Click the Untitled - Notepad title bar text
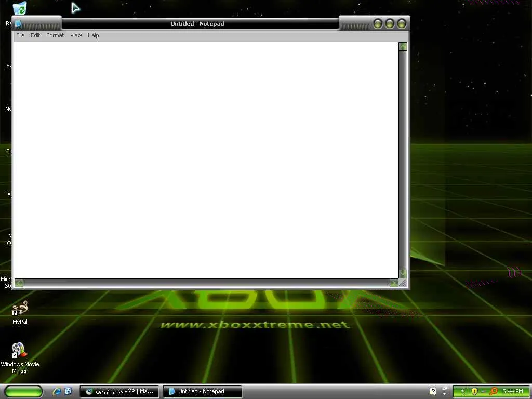532x399 pixels. pos(197,24)
